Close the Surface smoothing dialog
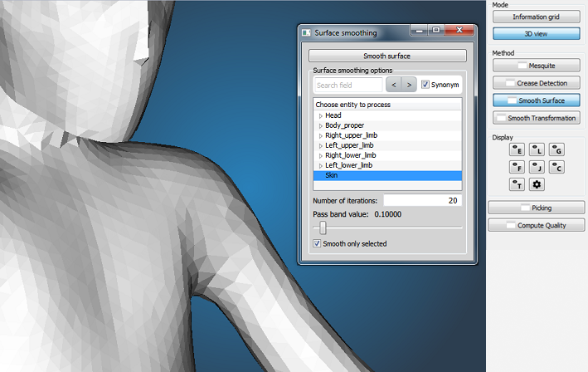The height and width of the screenshot is (372, 588). [459, 31]
